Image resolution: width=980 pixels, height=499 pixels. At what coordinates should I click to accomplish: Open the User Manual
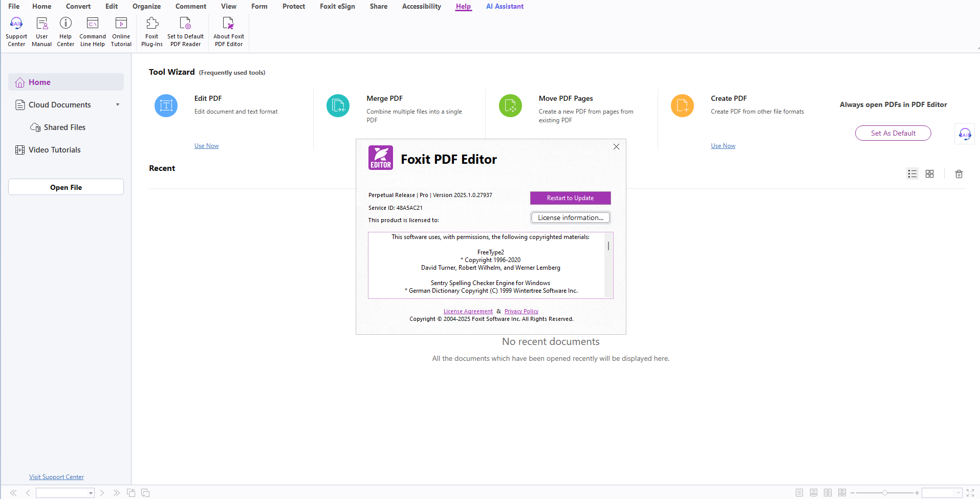[x=42, y=32]
